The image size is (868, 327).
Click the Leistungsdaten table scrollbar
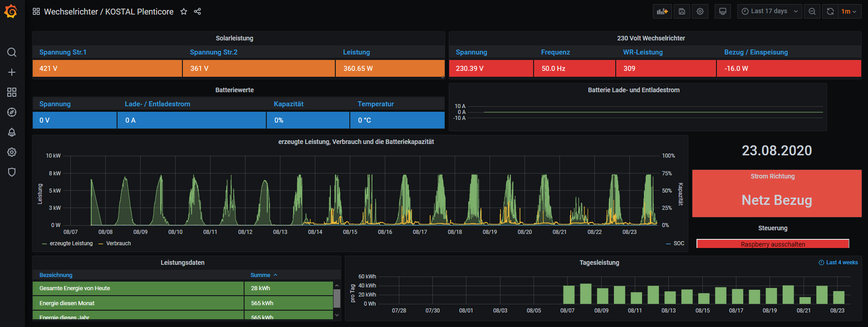337,298
